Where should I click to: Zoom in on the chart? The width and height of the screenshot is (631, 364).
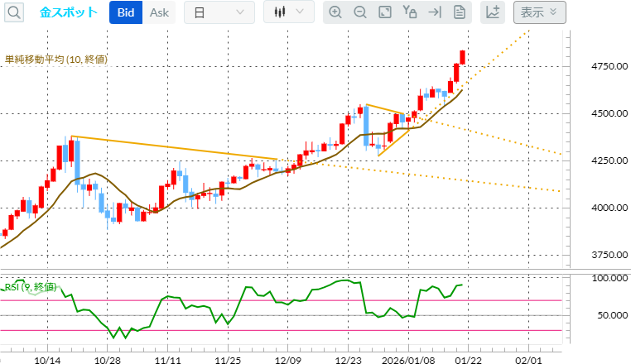(x=335, y=12)
